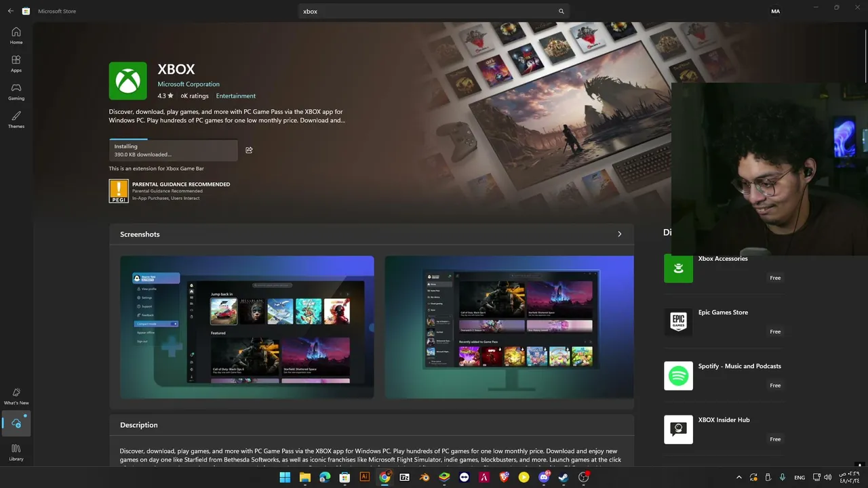Click the PEGI rating badge
Screen dimensions: 868x488
coord(119,191)
